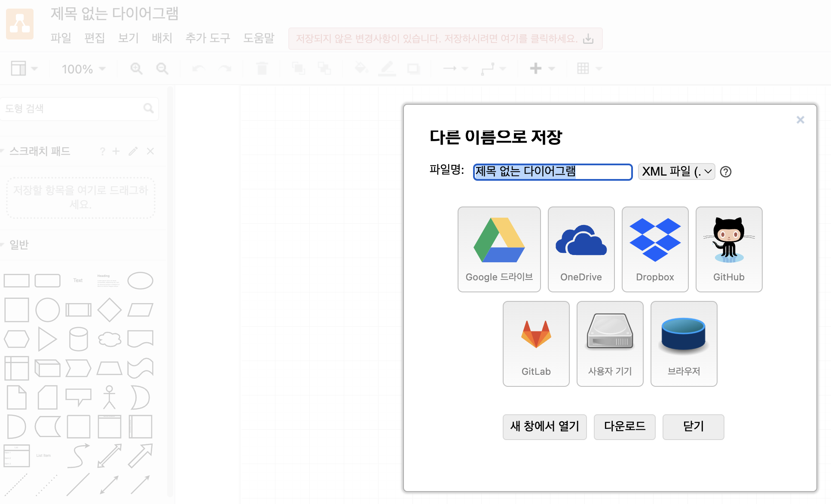Select Dropbox storage option
The width and height of the screenshot is (831, 504).
[655, 249]
